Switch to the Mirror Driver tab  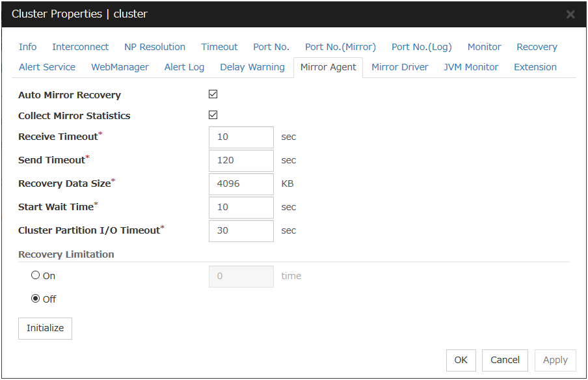399,67
